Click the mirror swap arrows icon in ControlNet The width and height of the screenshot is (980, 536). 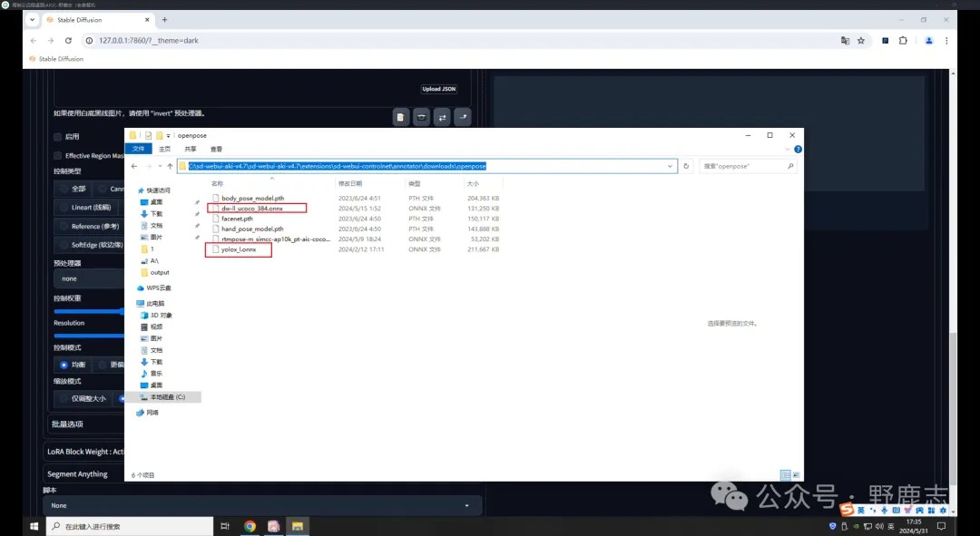pyautogui.click(x=443, y=117)
